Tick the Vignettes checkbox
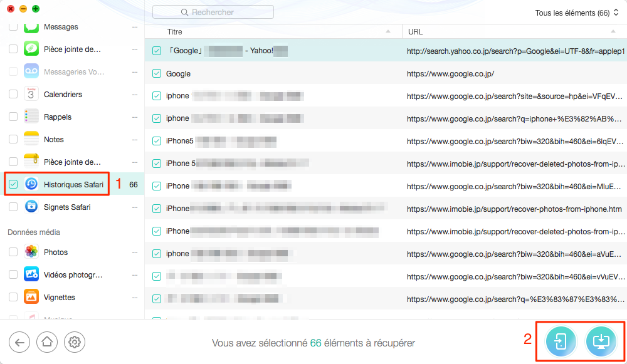 click(13, 297)
